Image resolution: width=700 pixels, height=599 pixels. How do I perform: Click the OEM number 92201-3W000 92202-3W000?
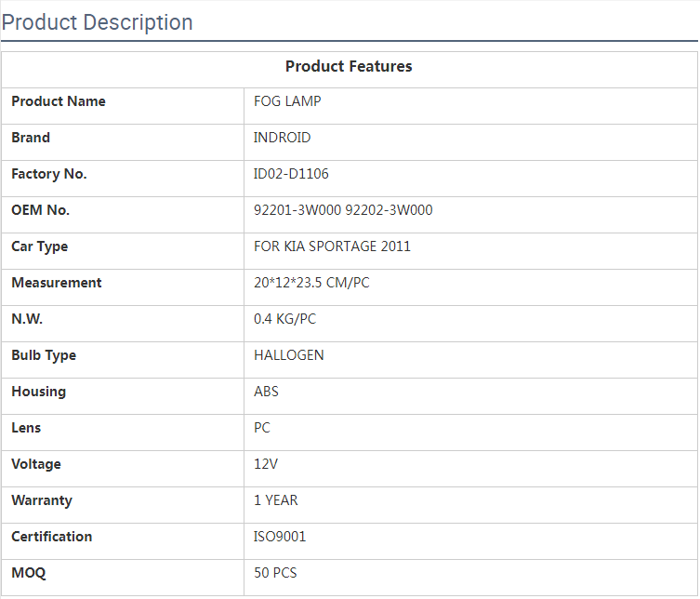(x=343, y=210)
